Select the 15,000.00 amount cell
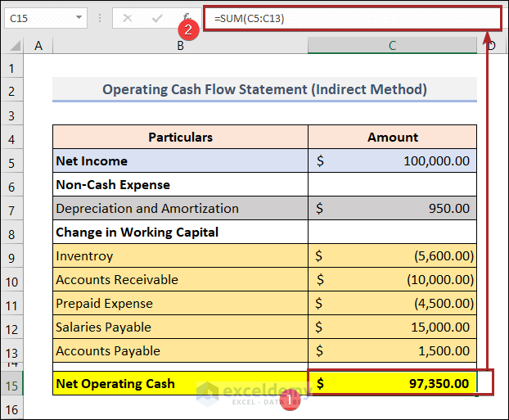This screenshot has width=509, height=420. 392,327
